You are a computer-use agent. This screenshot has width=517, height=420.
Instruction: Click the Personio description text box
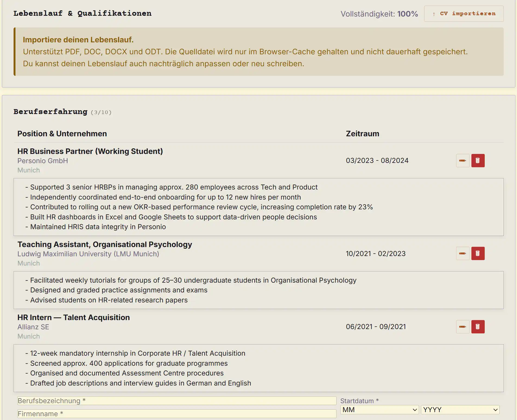258,207
